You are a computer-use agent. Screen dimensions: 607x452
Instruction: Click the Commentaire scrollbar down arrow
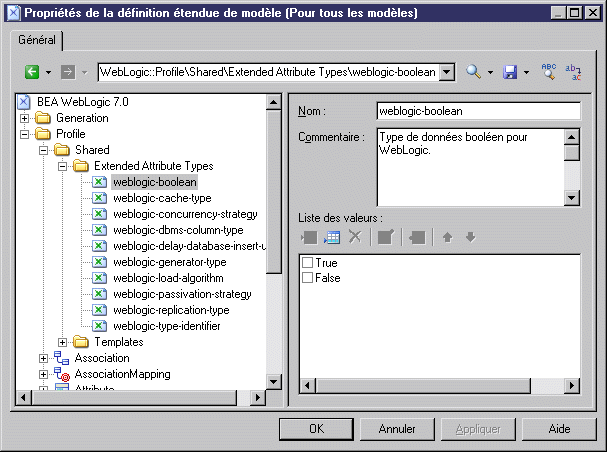click(571, 198)
